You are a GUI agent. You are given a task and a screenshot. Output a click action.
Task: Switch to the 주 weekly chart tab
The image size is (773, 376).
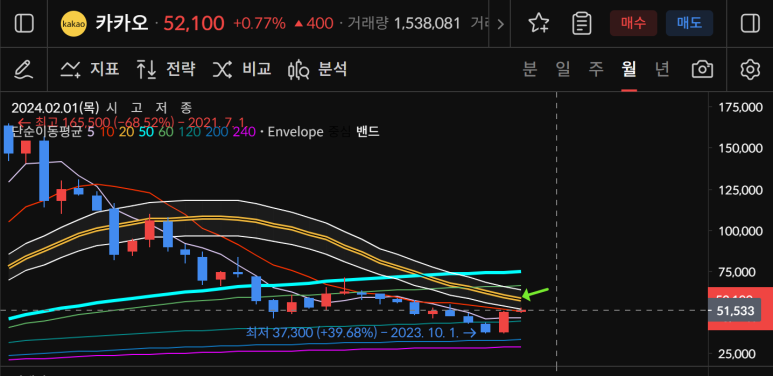pyautogui.click(x=596, y=69)
